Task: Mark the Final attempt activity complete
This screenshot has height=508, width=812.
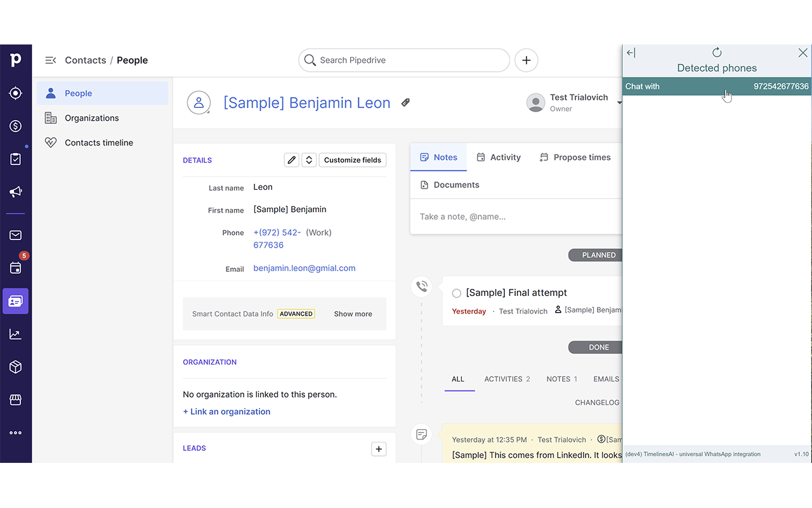Action: (x=456, y=293)
